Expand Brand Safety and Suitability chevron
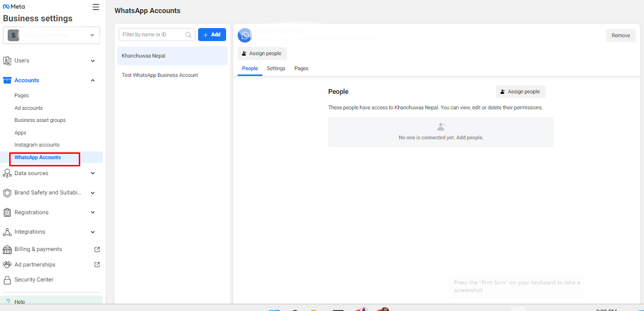 coord(93,193)
